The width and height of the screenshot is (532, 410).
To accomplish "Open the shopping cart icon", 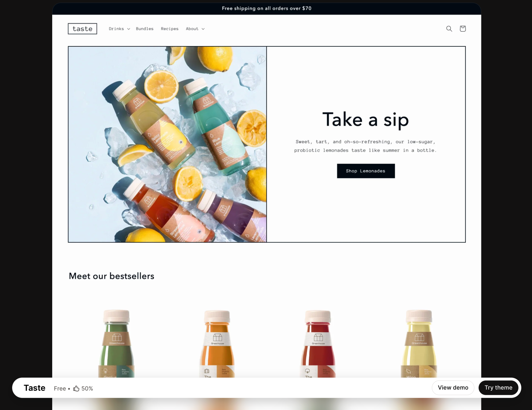I will [x=463, y=29].
